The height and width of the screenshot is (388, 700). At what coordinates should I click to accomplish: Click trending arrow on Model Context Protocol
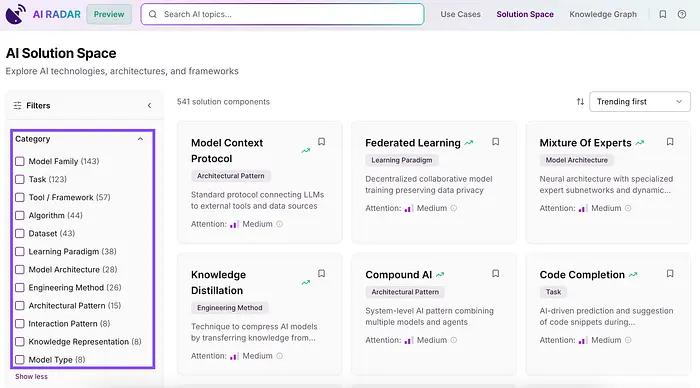[x=306, y=150]
